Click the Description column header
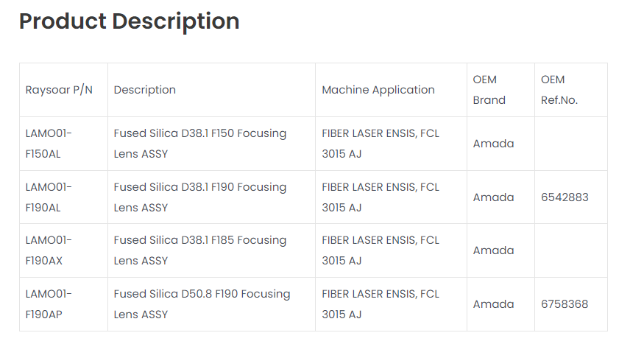The image size is (644, 344). (144, 90)
